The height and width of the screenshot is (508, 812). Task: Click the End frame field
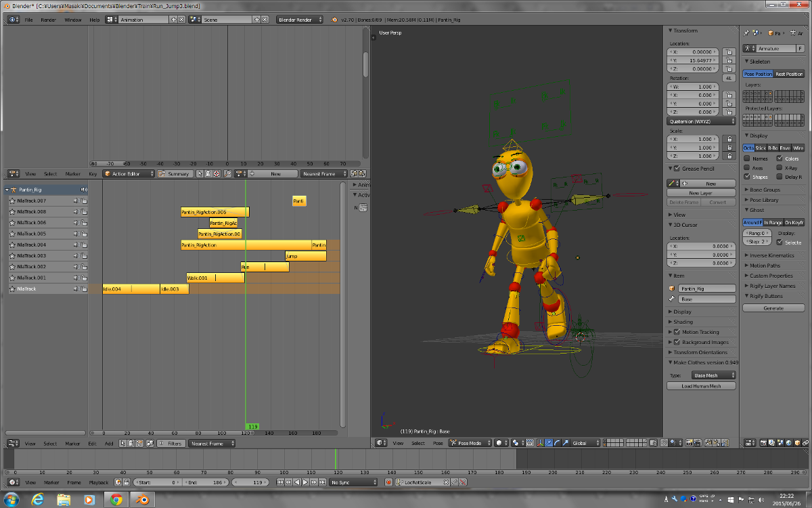pos(205,482)
